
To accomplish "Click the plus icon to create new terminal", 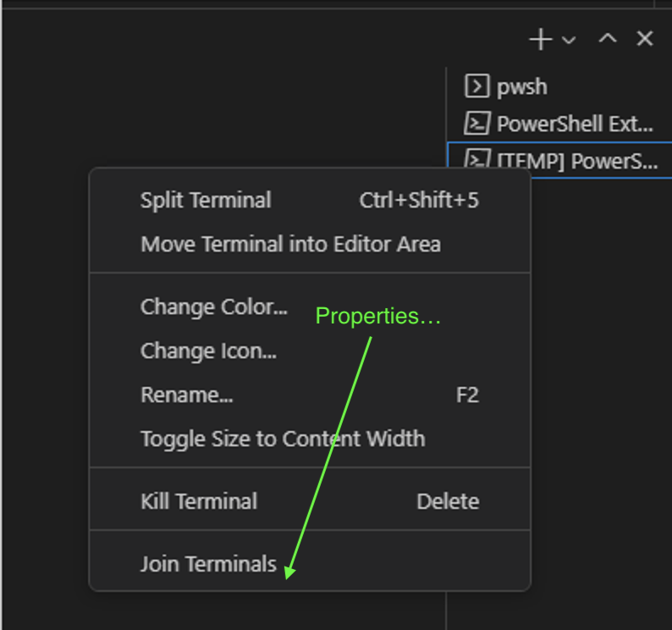I will click(541, 40).
